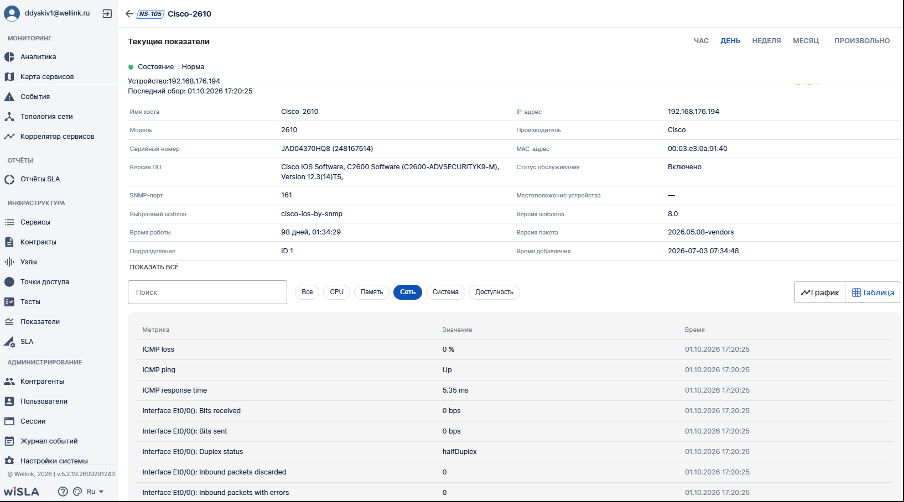This screenshot has width=904, height=502.
Task: Open Точки доступа circle icon
Action: 9,282
